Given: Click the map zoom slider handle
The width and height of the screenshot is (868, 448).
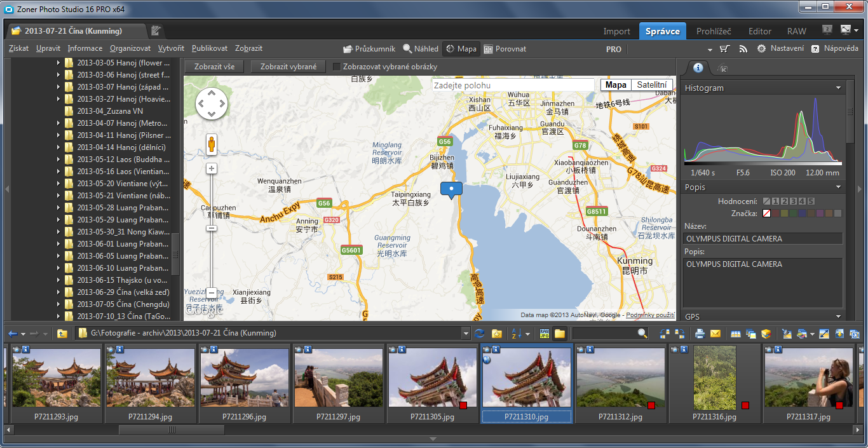Looking at the screenshot, I should click(x=212, y=227).
